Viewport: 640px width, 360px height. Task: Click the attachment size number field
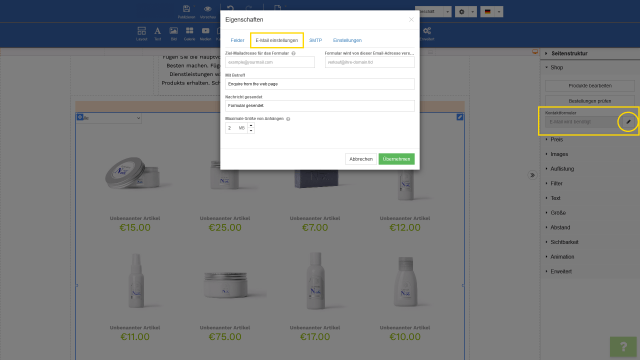(x=236, y=128)
